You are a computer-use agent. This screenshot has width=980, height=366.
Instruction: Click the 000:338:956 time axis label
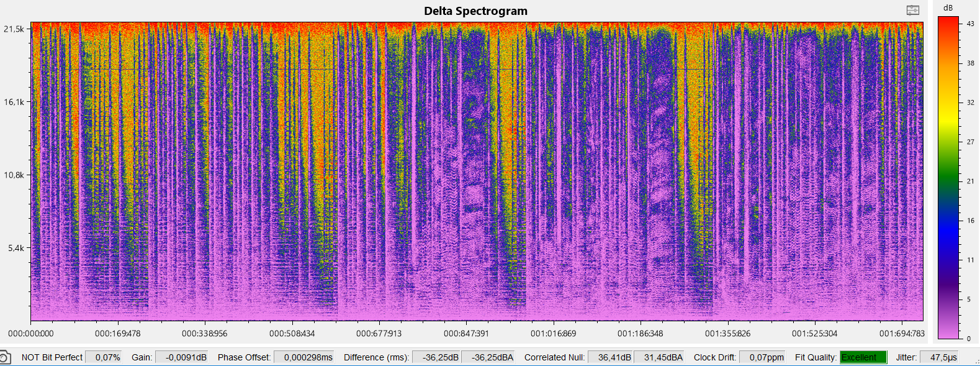click(x=205, y=334)
